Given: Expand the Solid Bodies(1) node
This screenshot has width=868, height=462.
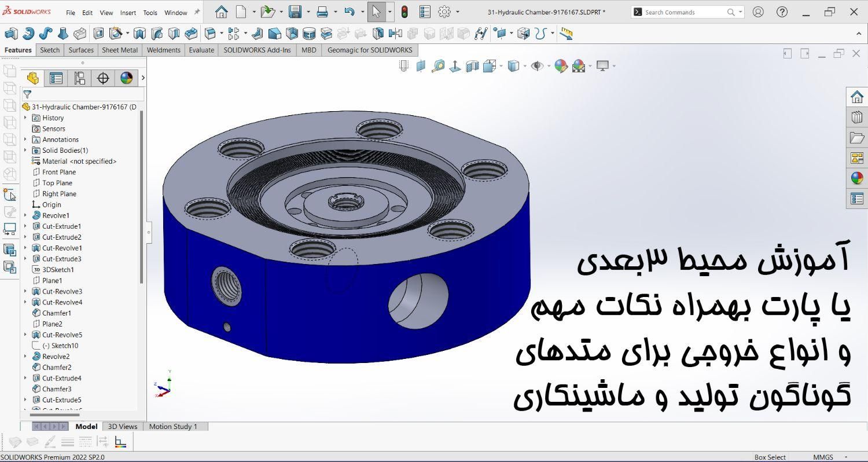Looking at the screenshot, I should (x=25, y=151).
